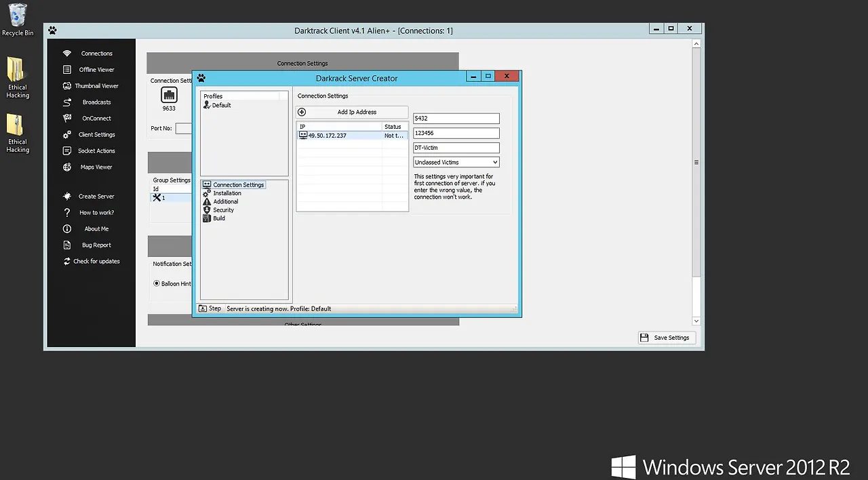Click the Default profile user icon
This screenshot has width=868, height=480.
[x=207, y=105]
